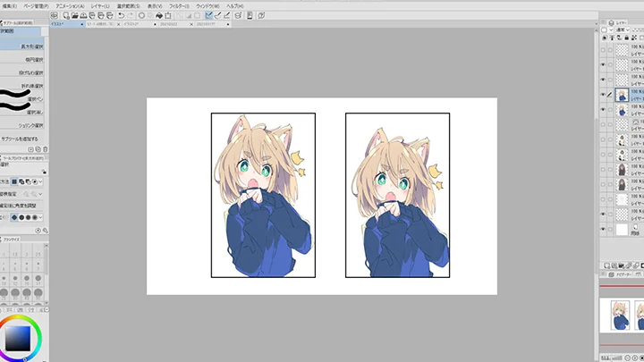The height and width of the screenshot is (362, 644).
Task: Open the ウィンドウ(W) menu
Action: pos(208,6)
